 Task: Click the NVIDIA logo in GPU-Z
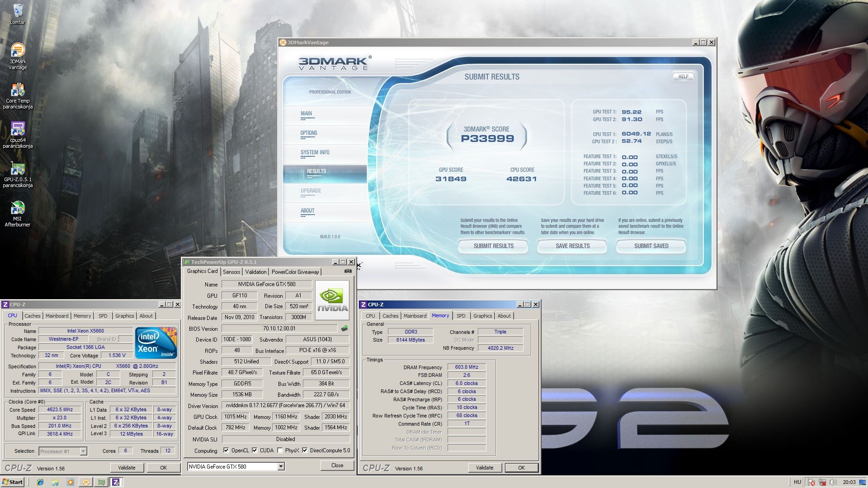pos(332,300)
